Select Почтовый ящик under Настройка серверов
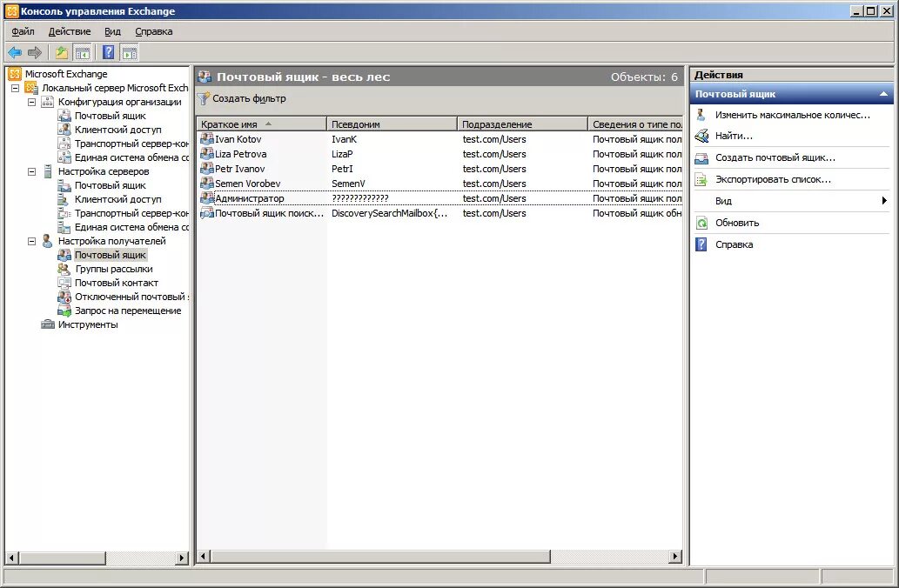899x588 pixels. click(110, 185)
